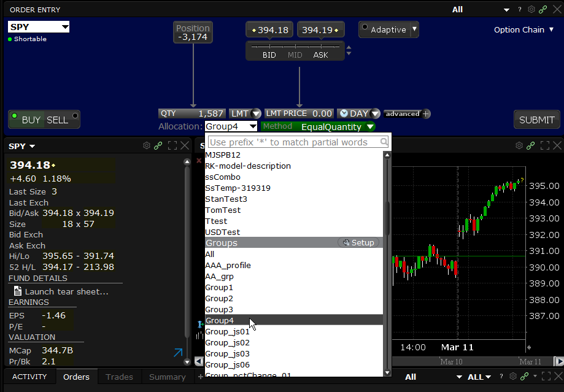The width and height of the screenshot is (564, 392).
Task: Choose StanTest3 model entry
Action: [294, 199]
